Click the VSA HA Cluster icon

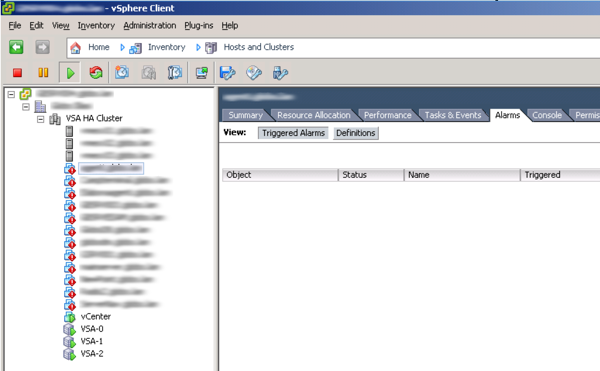coord(55,119)
